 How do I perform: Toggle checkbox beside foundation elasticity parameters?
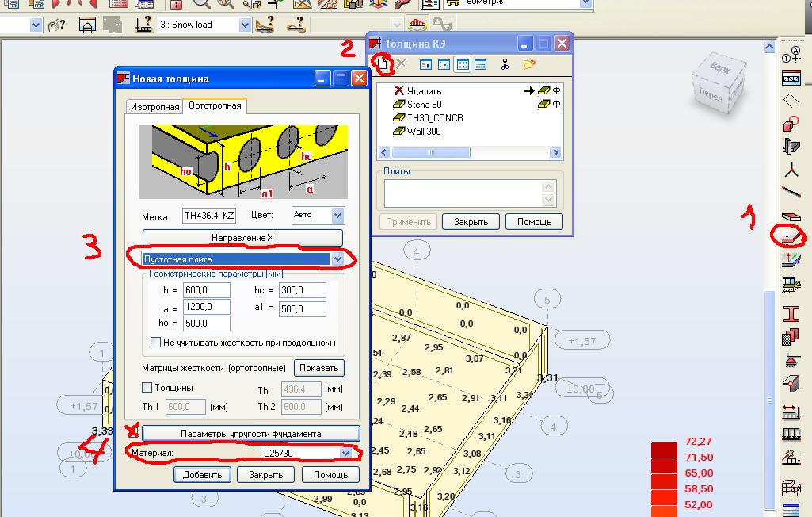pos(132,432)
